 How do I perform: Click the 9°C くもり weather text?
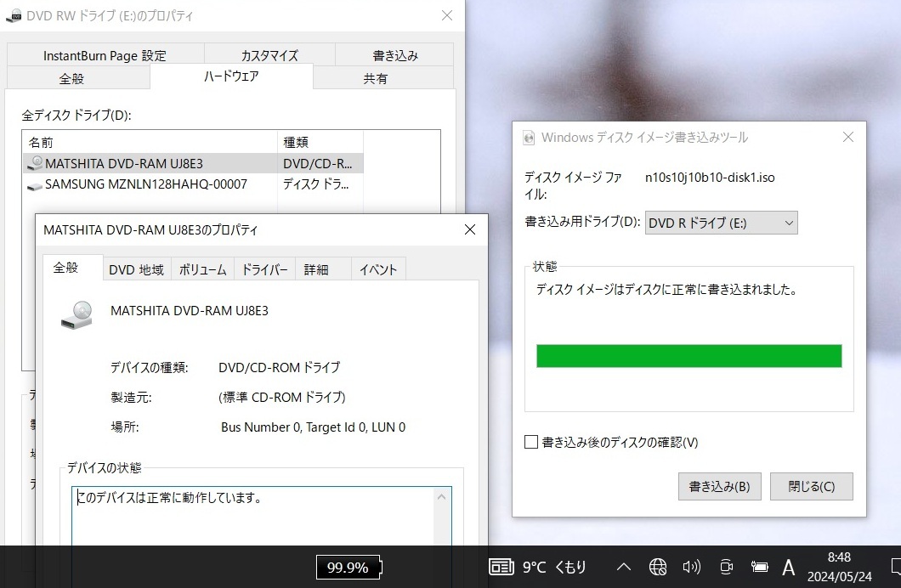coord(554,568)
